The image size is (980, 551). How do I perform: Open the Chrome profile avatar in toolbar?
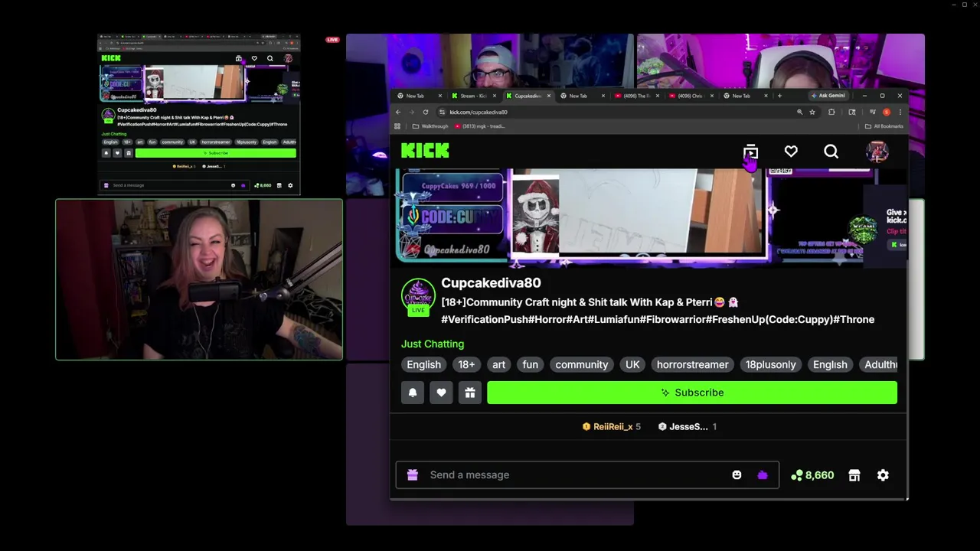coord(887,112)
